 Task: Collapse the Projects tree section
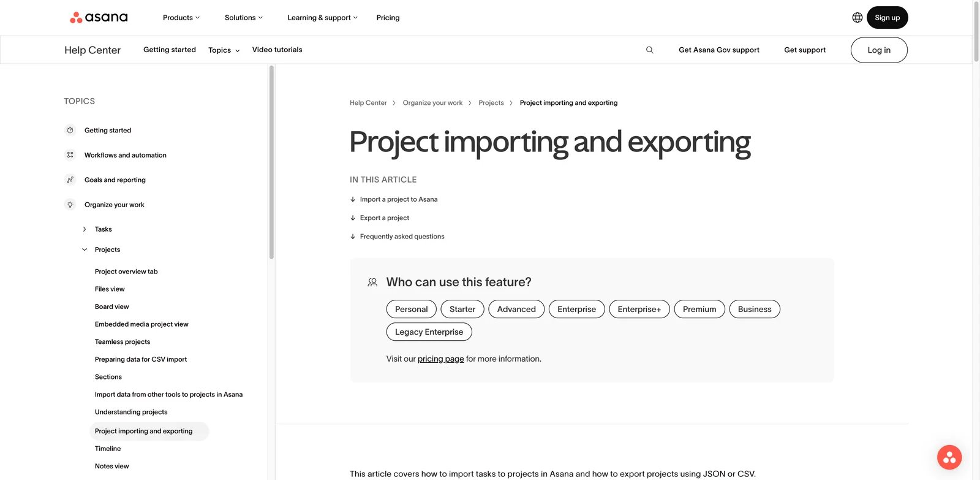pyautogui.click(x=85, y=250)
